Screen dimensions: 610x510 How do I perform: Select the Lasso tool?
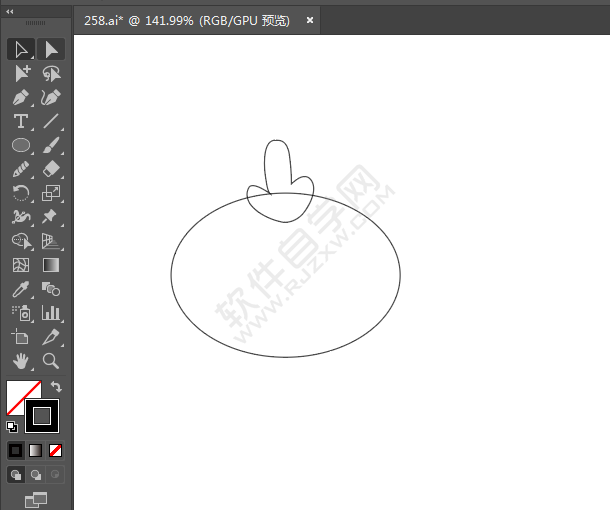tap(51, 74)
